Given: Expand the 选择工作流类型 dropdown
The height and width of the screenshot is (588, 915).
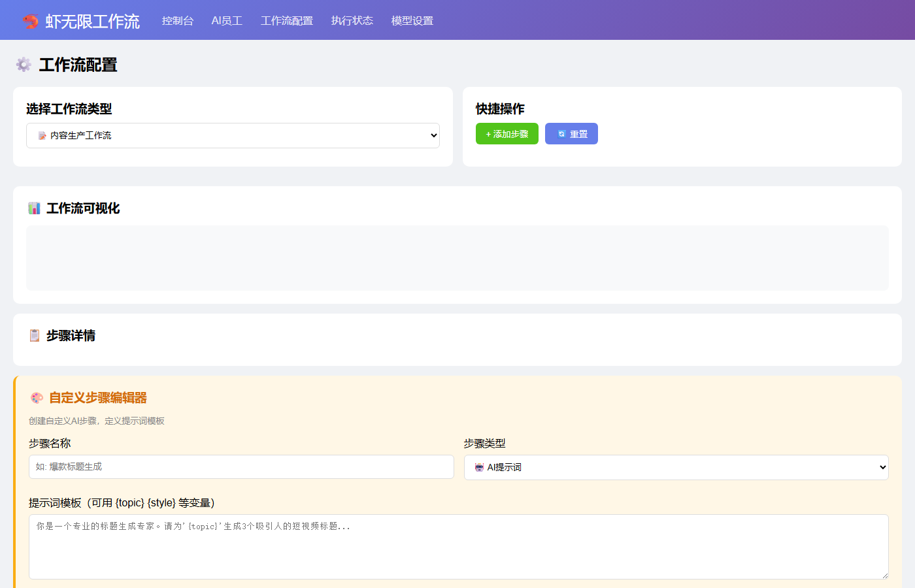Looking at the screenshot, I should click(233, 135).
